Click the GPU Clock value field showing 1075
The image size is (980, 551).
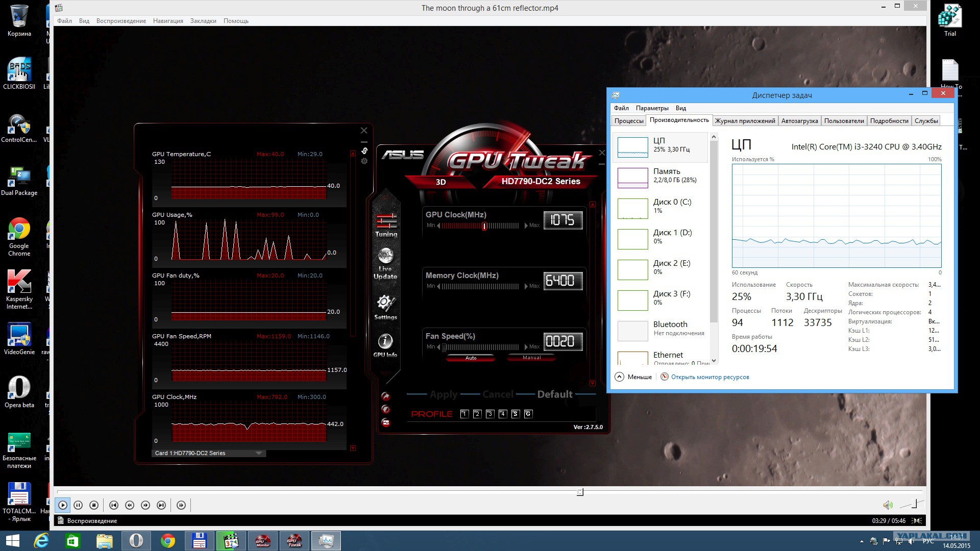pyautogui.click(x=563, y=220)
